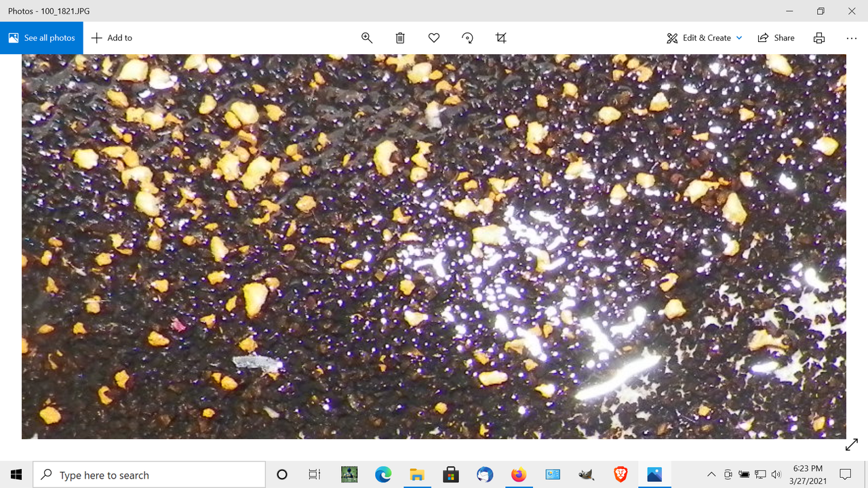Expand the Edit & Create dropdown
Image resolution: width=868 pixels, height=488 pixels.
point(739,38)
